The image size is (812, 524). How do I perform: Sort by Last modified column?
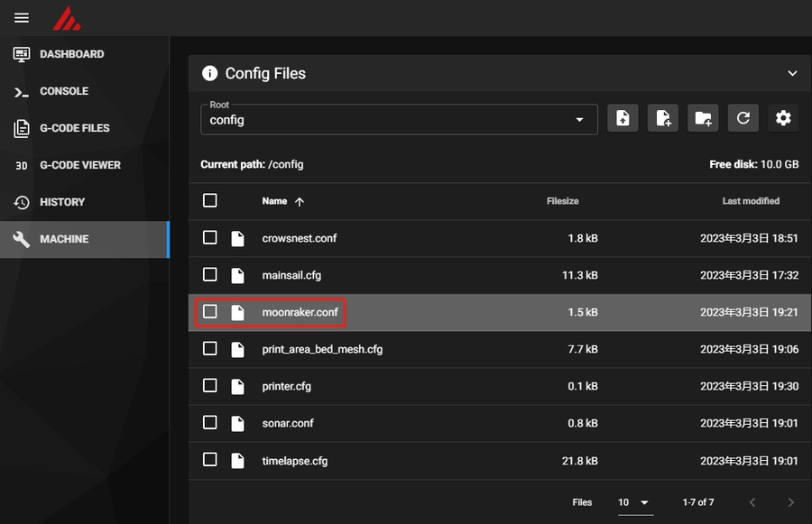[750, 201]
